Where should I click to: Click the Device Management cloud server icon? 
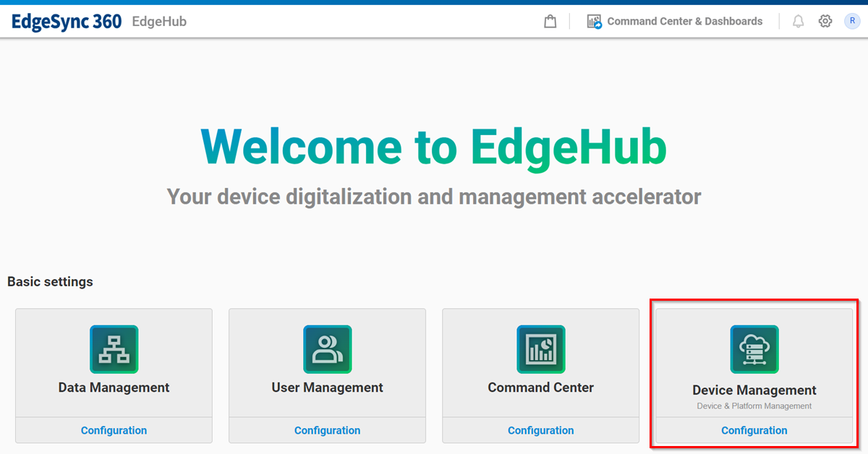[754, 349]
